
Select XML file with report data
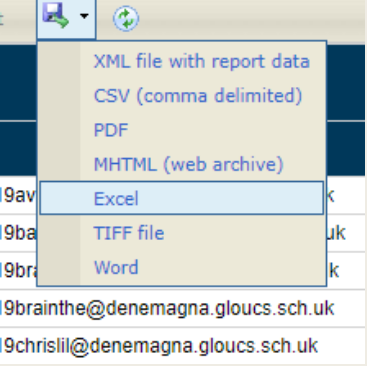(x=202, y=62)
